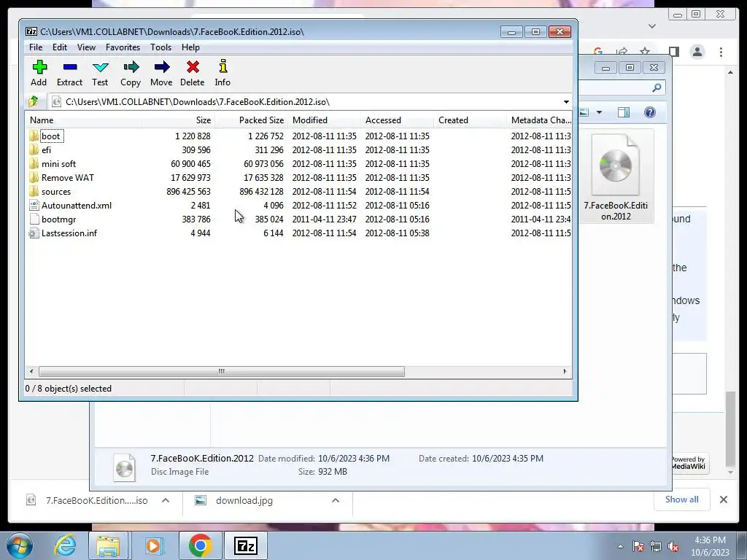
Task: Open the Windows Start menu
Action: pyautogui.click(x=18, y=545)
